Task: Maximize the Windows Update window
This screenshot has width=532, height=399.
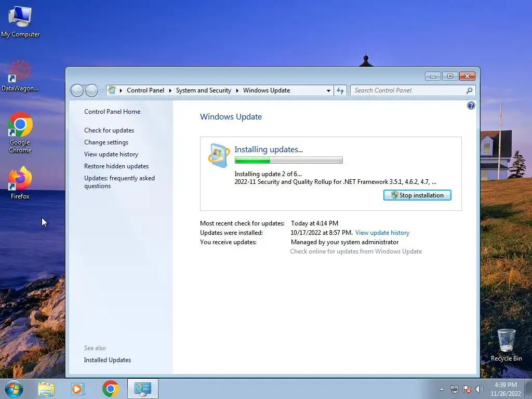Action: click(x=450, y=76)
